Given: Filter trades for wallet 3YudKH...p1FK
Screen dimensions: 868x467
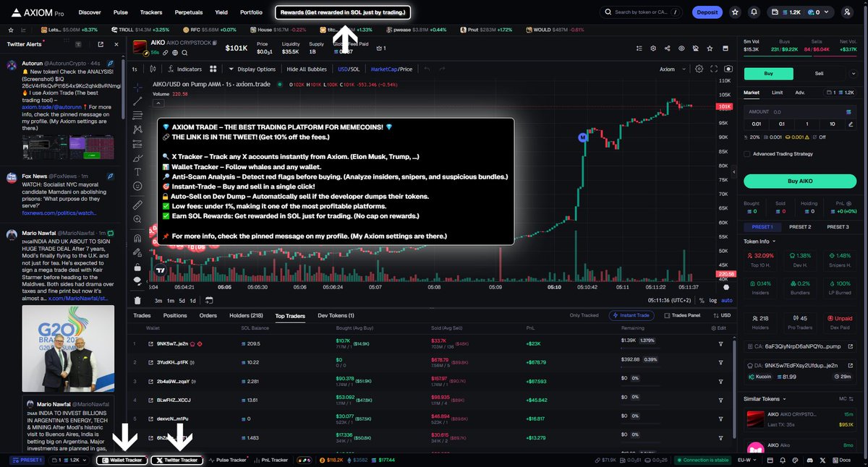Looking at the screenshot, I should pyautogui.click(x=720, y=362).
